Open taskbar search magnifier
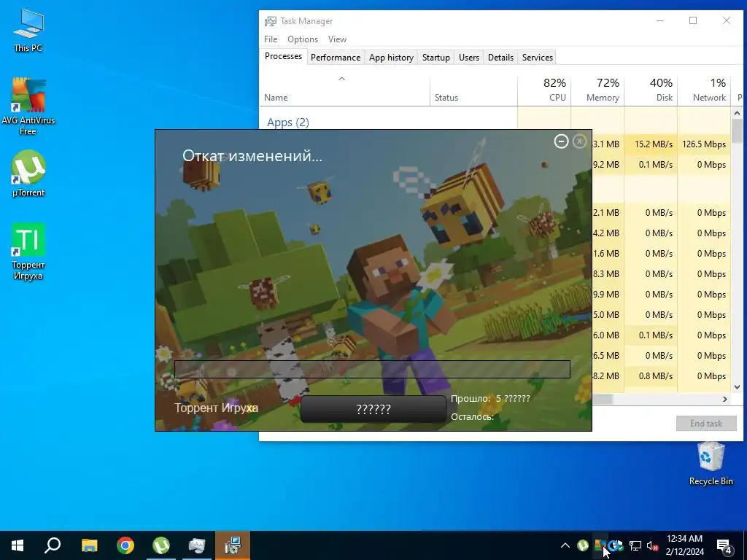Screen dimensions: 747x560 (53, 545)
